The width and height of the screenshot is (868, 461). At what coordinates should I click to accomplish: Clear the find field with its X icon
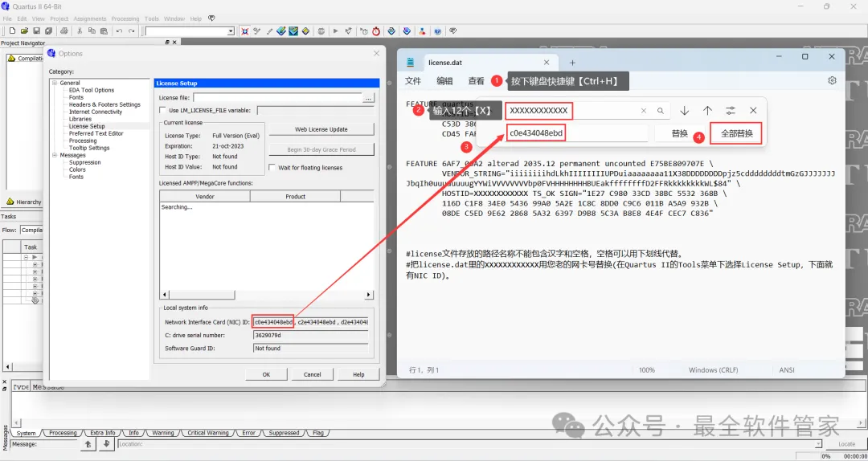point(643,111)
